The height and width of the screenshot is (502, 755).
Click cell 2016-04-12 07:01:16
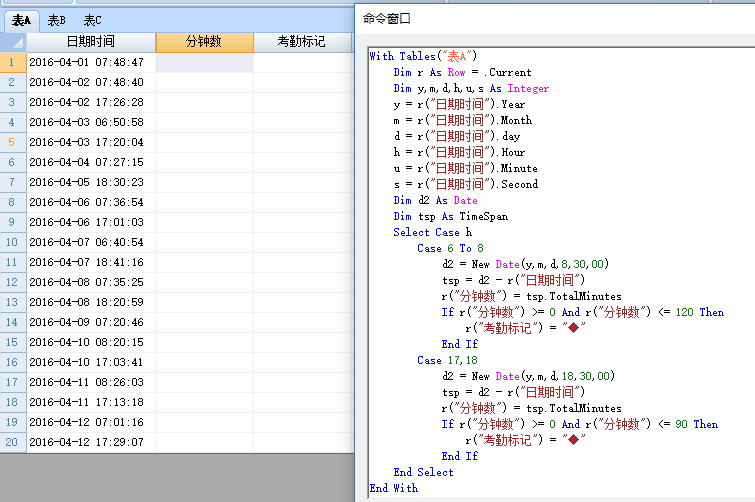[91, 422]
